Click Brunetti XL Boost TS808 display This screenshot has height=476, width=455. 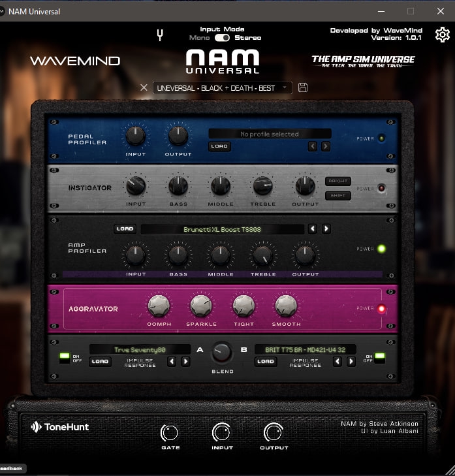(x=222, y=229)
